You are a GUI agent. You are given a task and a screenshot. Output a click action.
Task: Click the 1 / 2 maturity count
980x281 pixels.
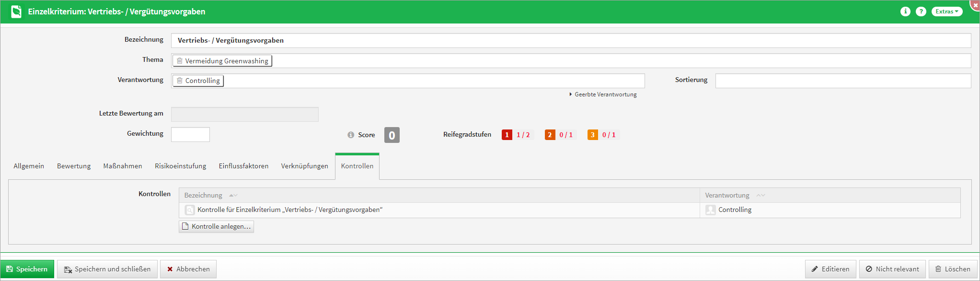pyautogui.click(x=523, y=135)
